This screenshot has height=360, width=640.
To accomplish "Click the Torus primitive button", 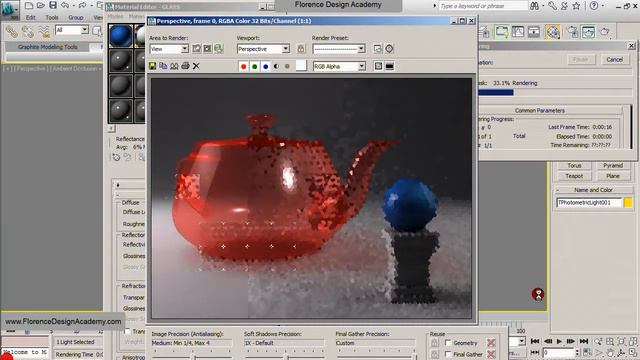I will click(574, 166).
